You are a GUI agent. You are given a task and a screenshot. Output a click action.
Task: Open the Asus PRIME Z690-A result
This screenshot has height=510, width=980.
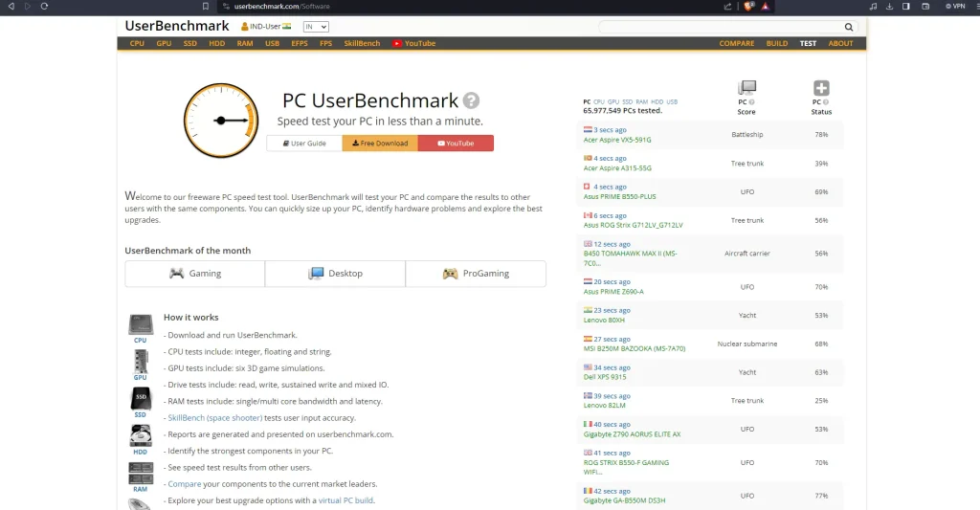click(x=613, y=292)
